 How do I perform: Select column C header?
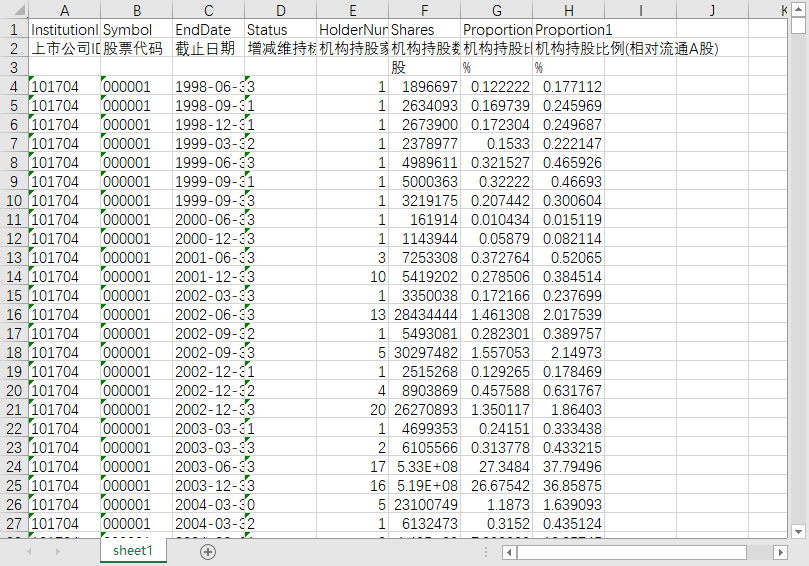pos(208,10)
